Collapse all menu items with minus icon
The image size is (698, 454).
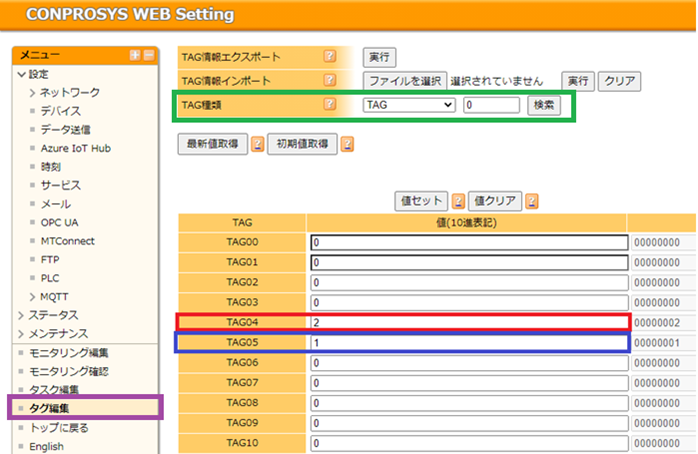[149, 55]
